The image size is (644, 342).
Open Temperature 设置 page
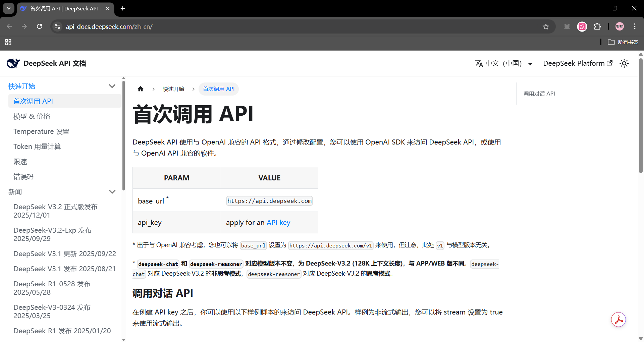64,131
